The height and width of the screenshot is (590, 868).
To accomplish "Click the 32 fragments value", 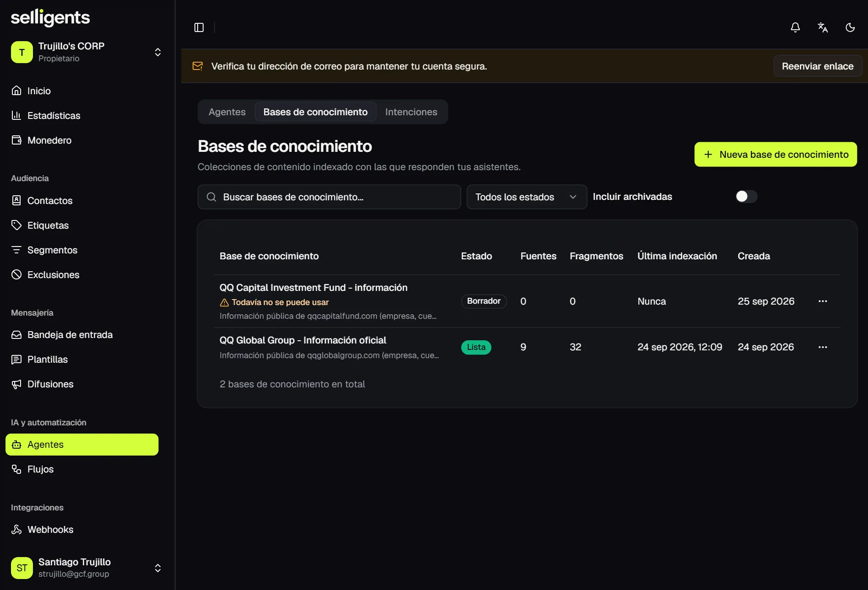I will 575,347.
